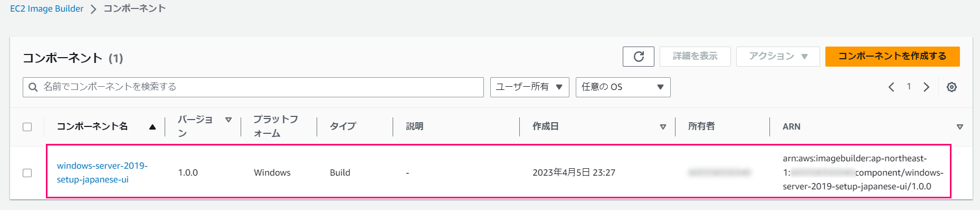Image resolution: width=980 pixels, height=210 pixels.
Task: Sort by バージョン column arrow
Action: click(x=229, y=120)
